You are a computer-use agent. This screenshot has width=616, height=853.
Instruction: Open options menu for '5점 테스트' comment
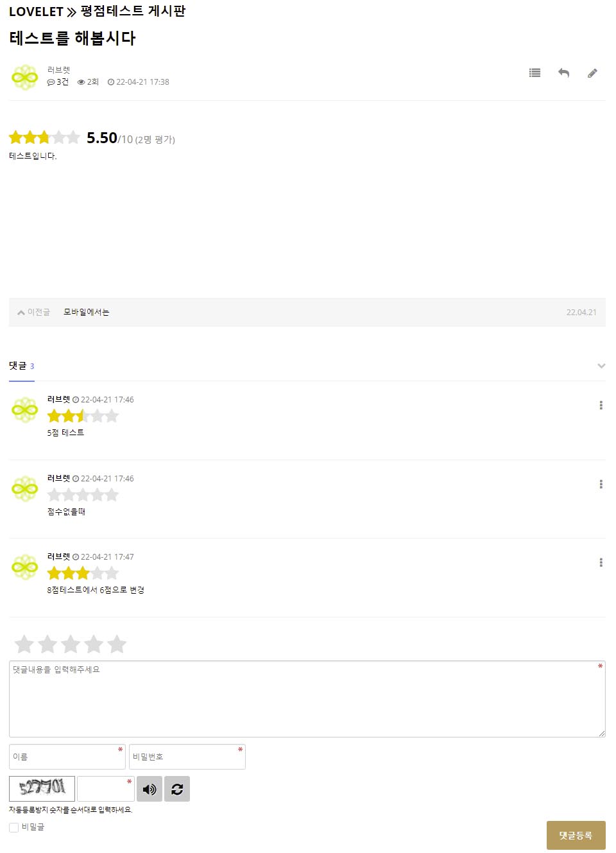[601, 405]
